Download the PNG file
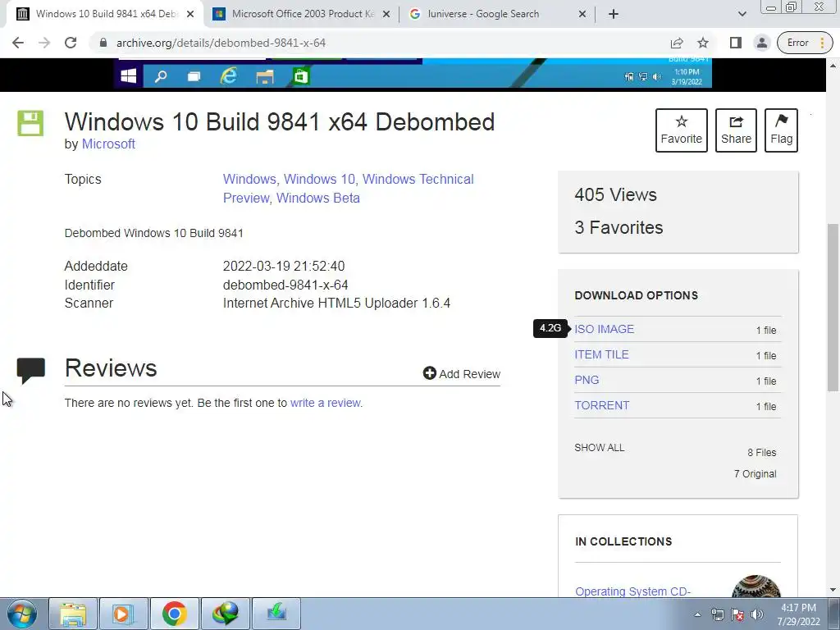This screenshot has width=840, height=630. pos(587,380)
